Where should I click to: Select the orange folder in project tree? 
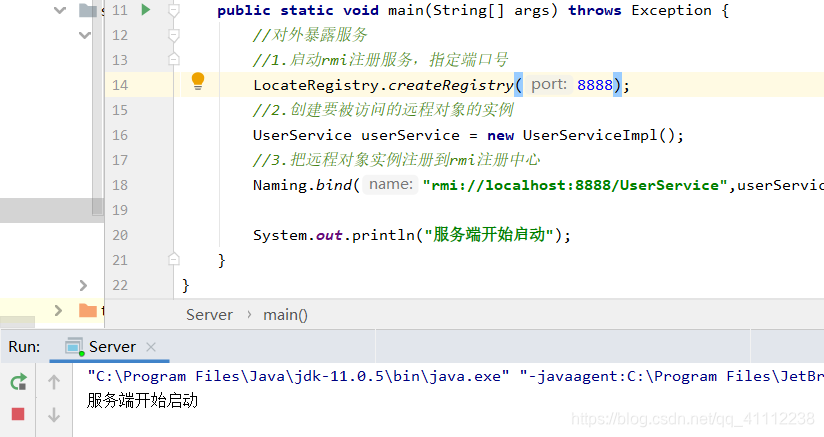click(x=88, y=310)
